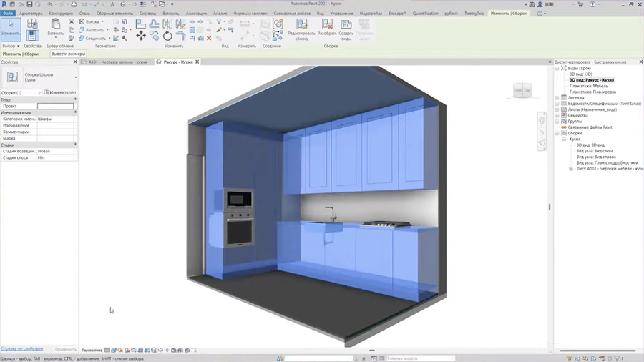This screenshot has width=644, height=362.
Task: Click the Join (Соединить) geometry tool
Action: [92, 38]
